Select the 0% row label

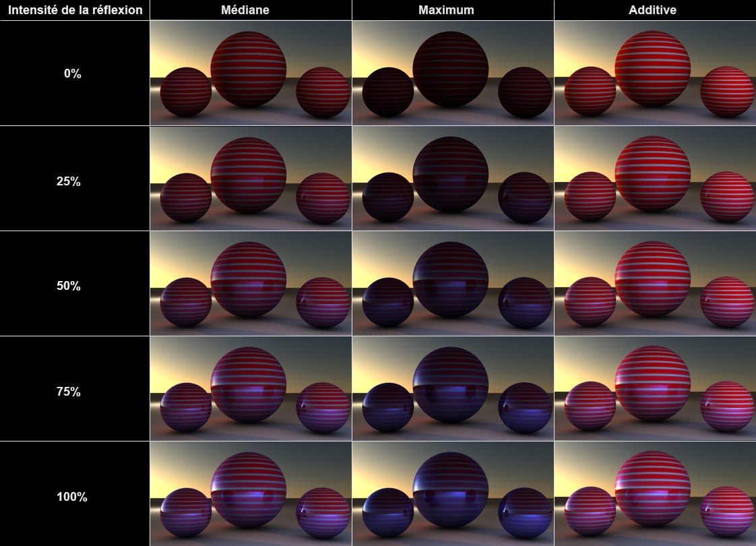72,73
